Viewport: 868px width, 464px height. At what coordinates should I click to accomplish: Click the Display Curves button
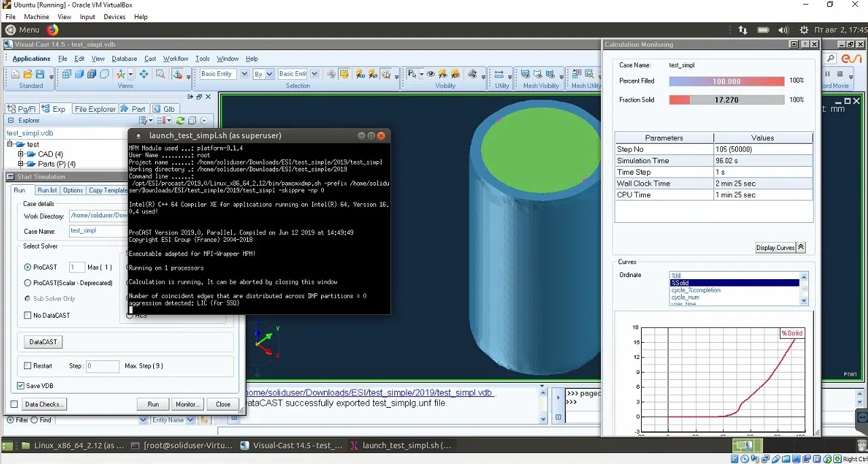(776, 248)
